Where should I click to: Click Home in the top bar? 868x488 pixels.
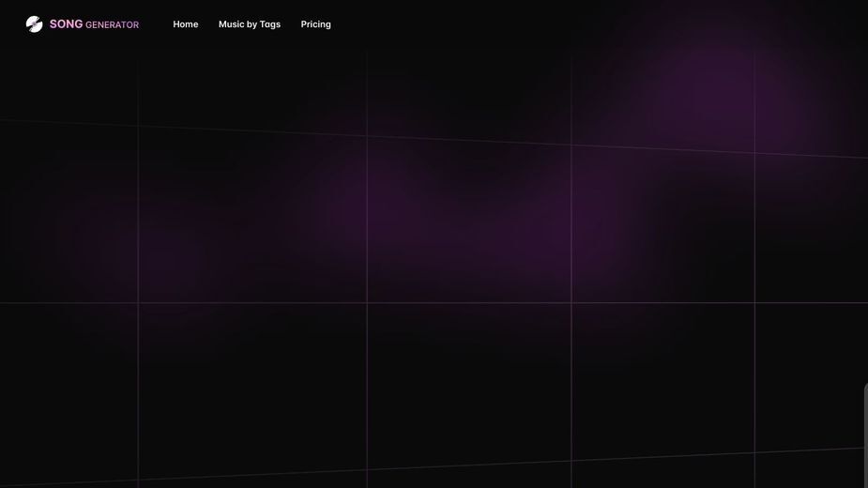coord(186,24)
